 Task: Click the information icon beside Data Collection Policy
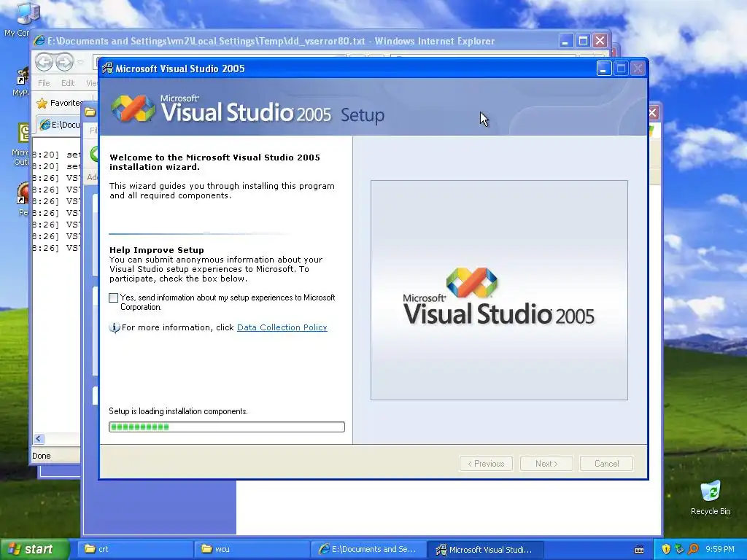(x=115, y=327)
